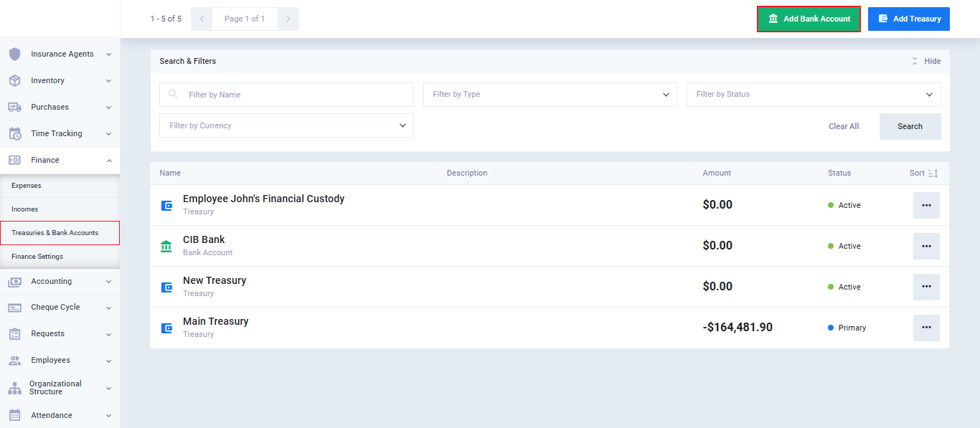This screenshot has height=428, width=980.
Task: Open the Main Treasury name
Action: point(215,321)
